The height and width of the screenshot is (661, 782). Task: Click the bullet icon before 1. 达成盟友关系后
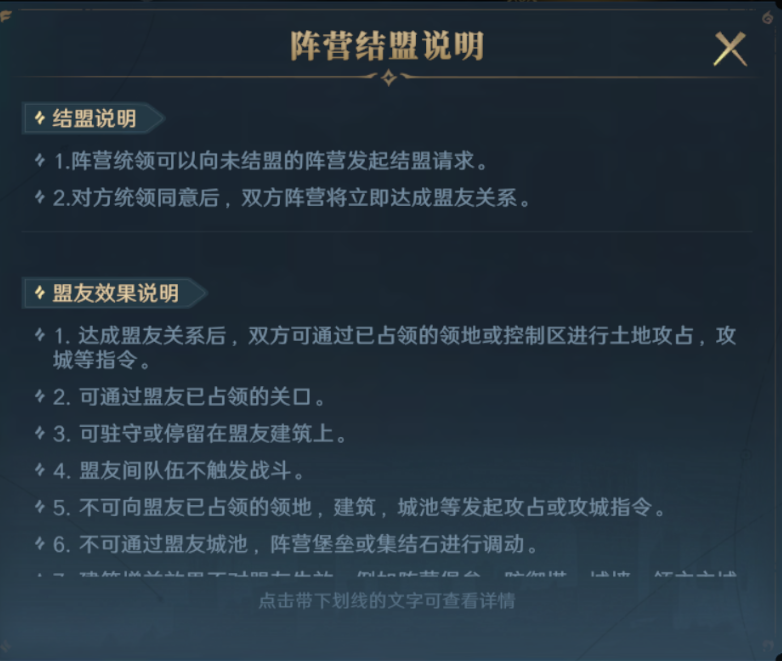pyautogui.click(x=40, y=335)
